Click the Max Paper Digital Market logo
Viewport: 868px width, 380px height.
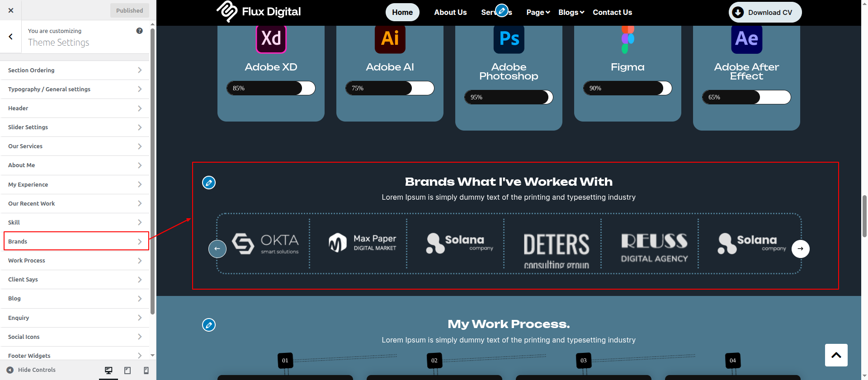[363, 243]
